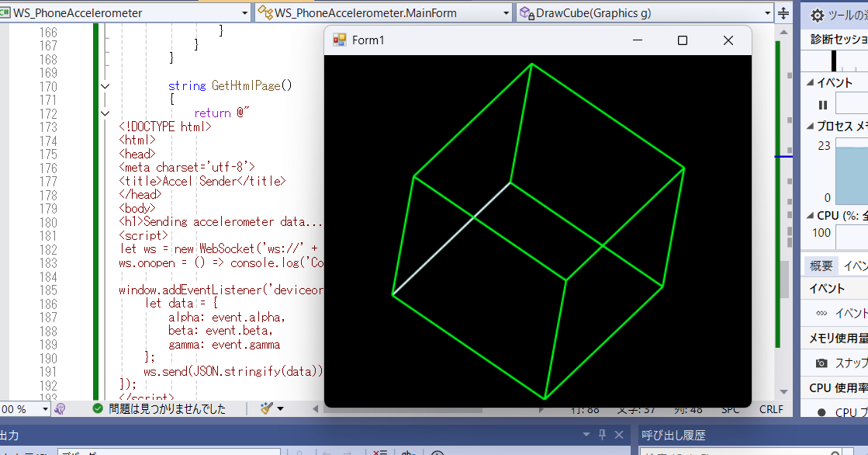Click the clear-all icon in output toolbar

(x=380, y=452)
